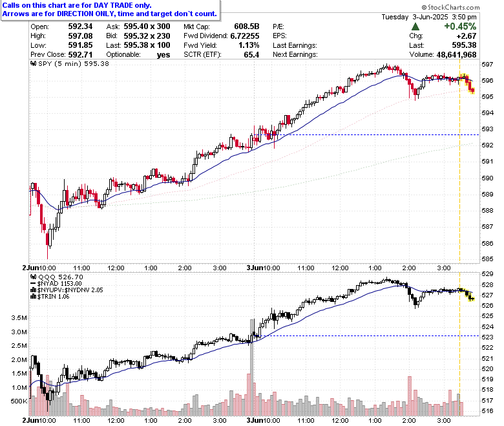Image resolution: width=504 pixels, height=426 pixels.
Task: Click the QQQ candlestick legend icon
Action: (x=33, y=277)
